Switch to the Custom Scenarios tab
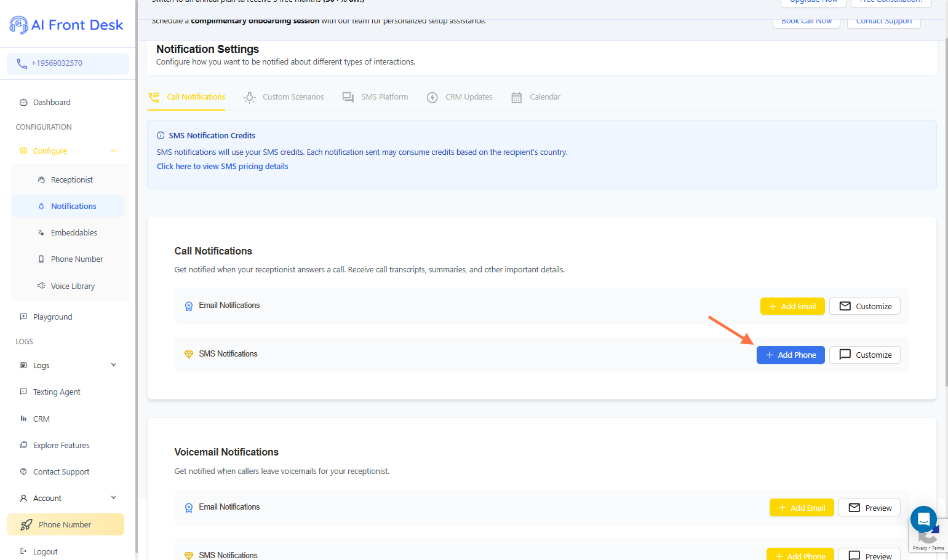 [284, 97]
